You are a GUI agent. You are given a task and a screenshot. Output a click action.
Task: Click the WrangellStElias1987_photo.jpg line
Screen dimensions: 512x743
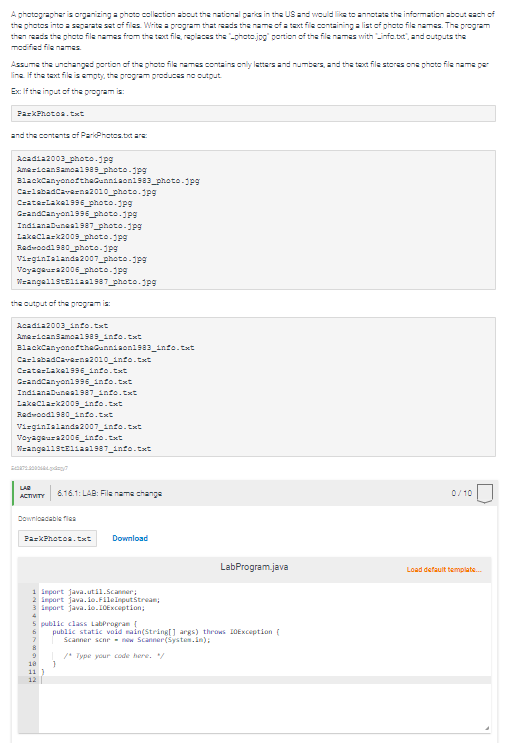click(x=87, y=282)
